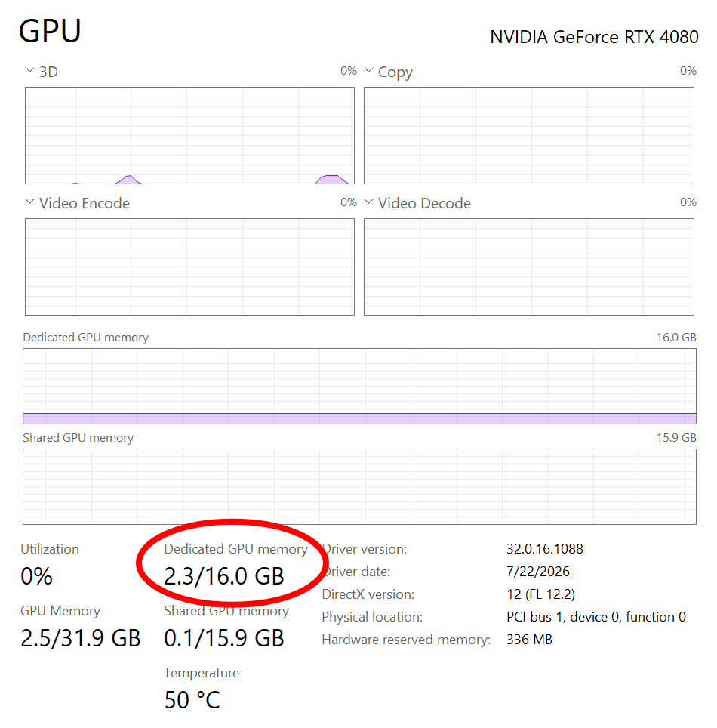The width and height of the screenshot is (717, 728).
Task: Open the Copy engine dropdown chevron
Action: pos(368,70)
